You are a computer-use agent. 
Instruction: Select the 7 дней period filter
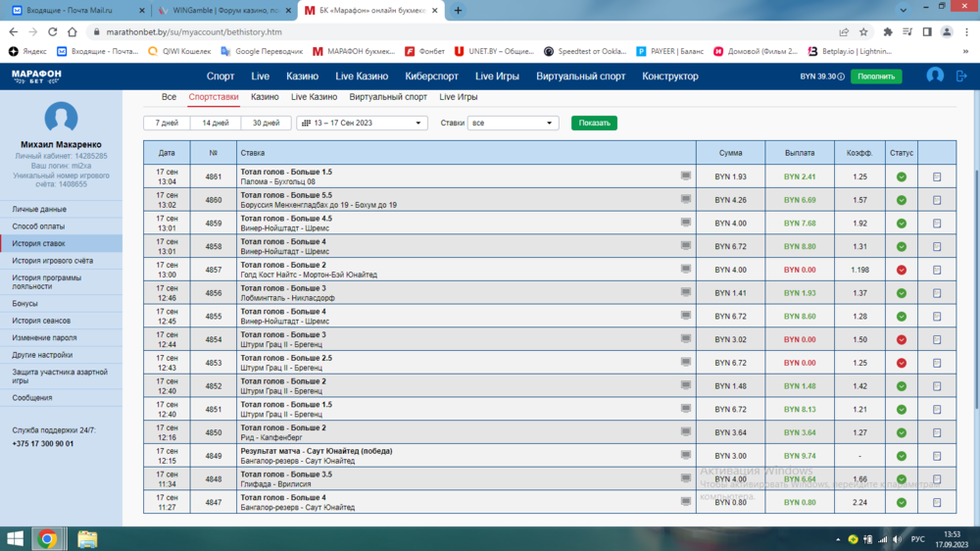[x=167, y=124]
